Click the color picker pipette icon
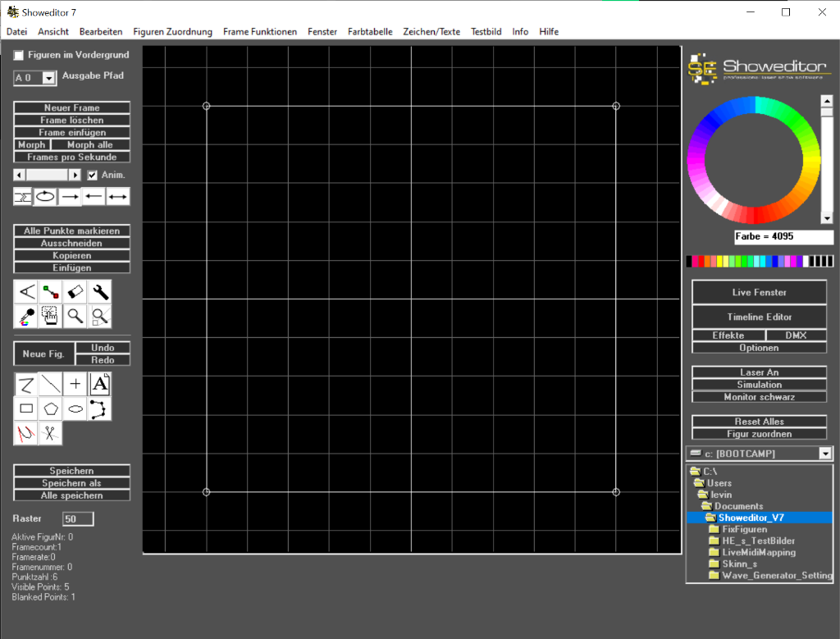 [x=26, y=316]
